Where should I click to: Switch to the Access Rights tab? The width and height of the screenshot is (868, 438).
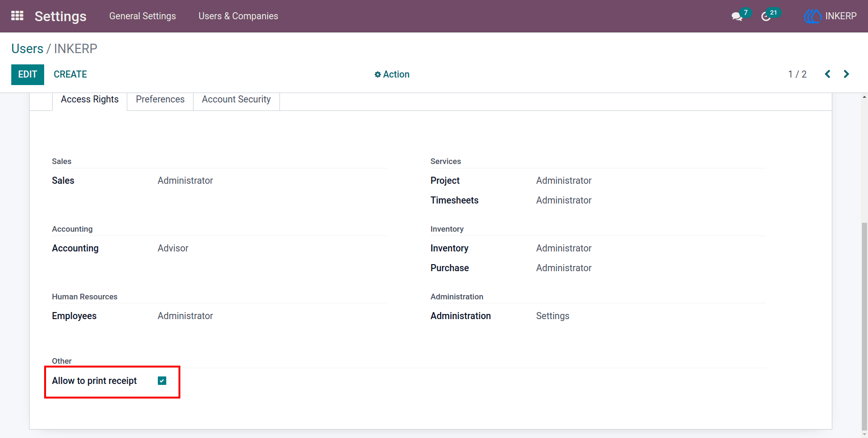(x=90, y=100)
